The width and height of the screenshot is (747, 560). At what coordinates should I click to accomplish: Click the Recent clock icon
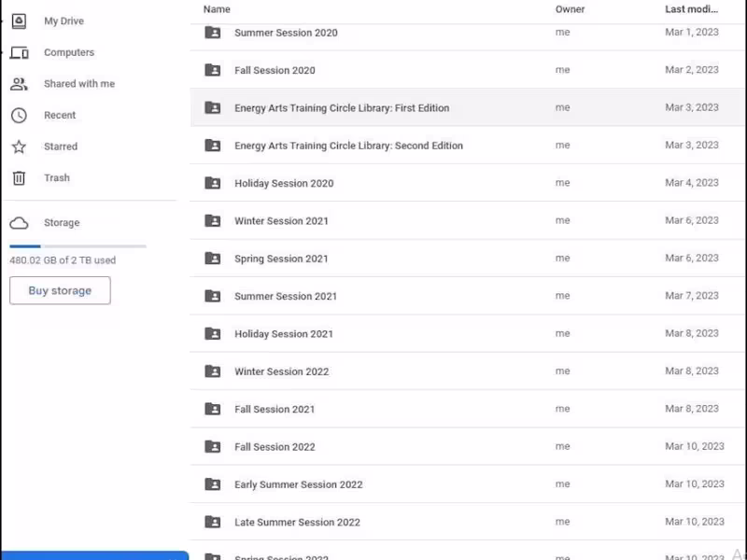click(19, 115)
